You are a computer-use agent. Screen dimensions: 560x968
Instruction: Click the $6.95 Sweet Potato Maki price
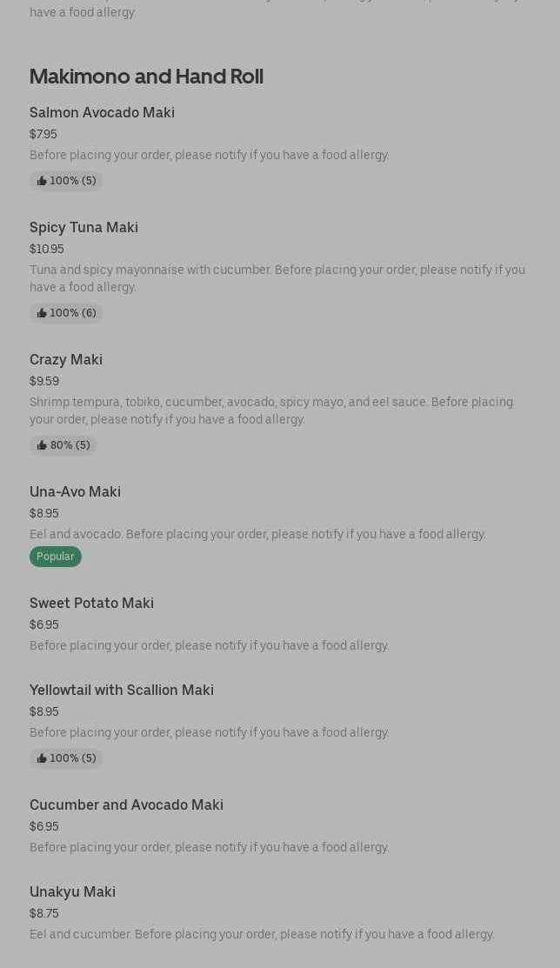(44, 625)
